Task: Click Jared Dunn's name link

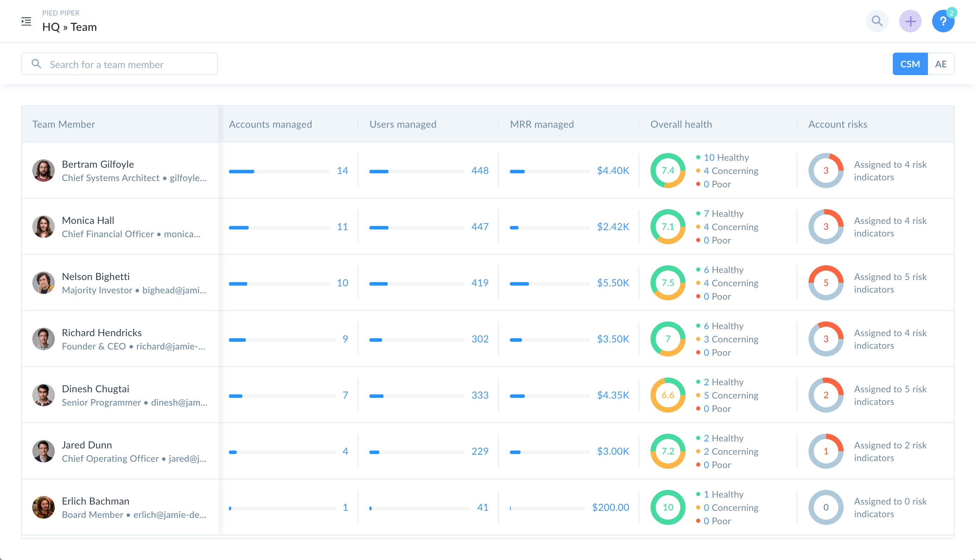Action: [87, 445]
